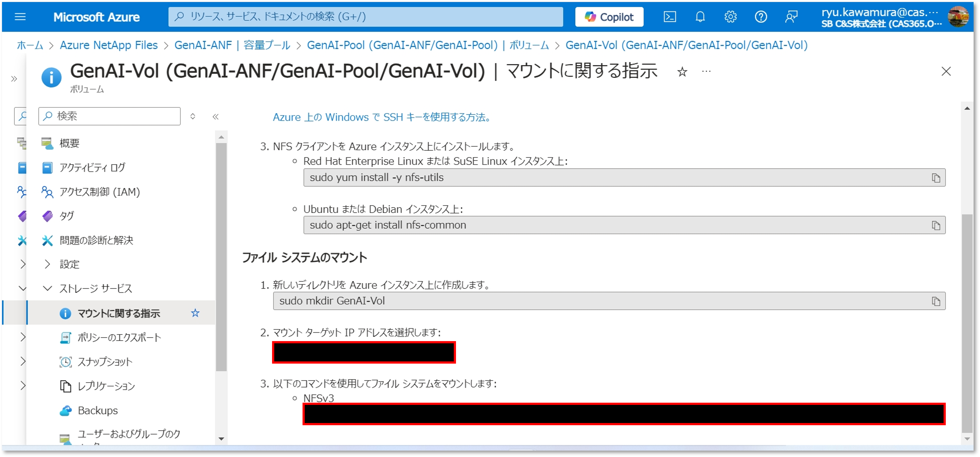Open スナップショット menu item
The image size is (980, 457).
[x=105, y=362]
